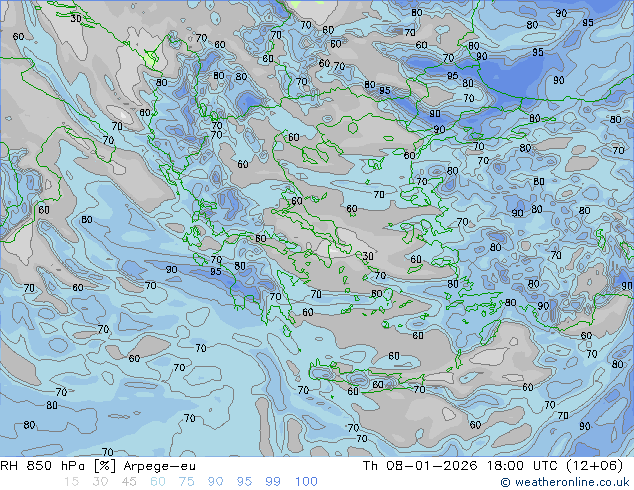634x490 pixels.
Task: Select the 45 value in the colour legend
Action: tap(129, 482)
